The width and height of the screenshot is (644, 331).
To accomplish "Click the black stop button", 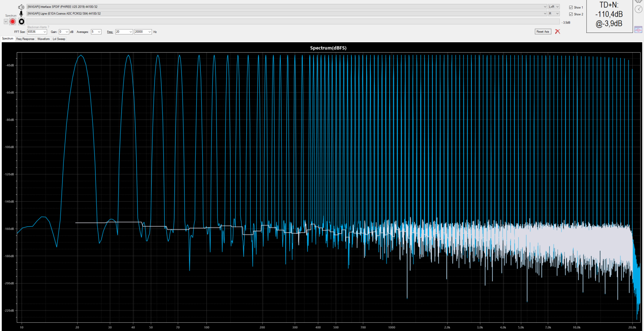I will pyautogui.click(x=22, y=22).
